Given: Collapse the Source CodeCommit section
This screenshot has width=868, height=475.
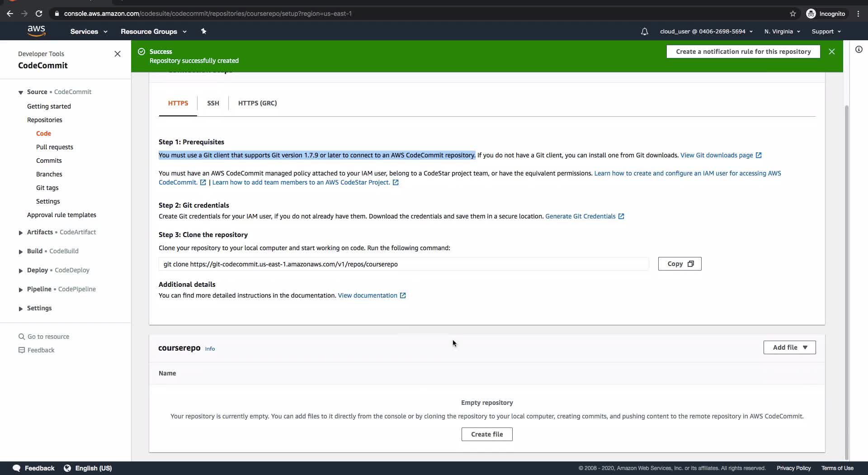Looking at the screenshot, I should coord(21,92).
